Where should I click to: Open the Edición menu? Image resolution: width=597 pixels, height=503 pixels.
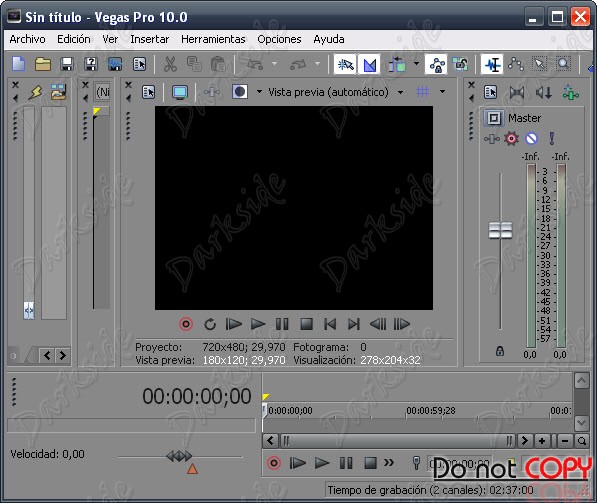(74, 39)
